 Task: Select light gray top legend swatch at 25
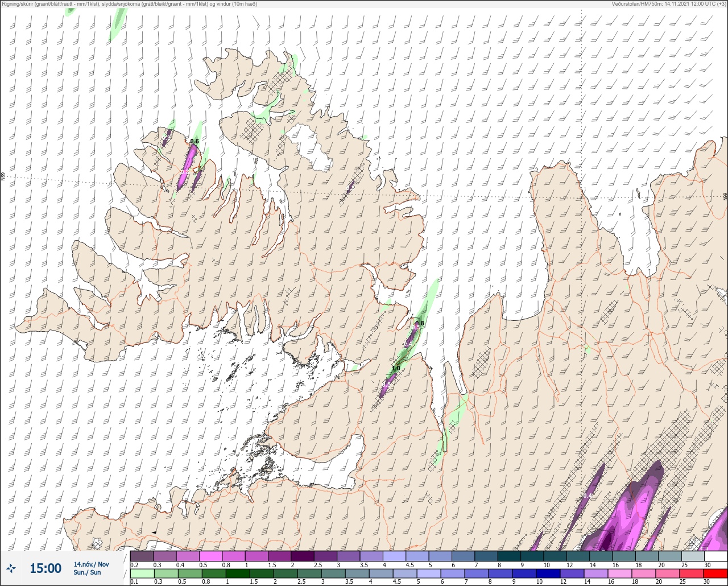693,556
